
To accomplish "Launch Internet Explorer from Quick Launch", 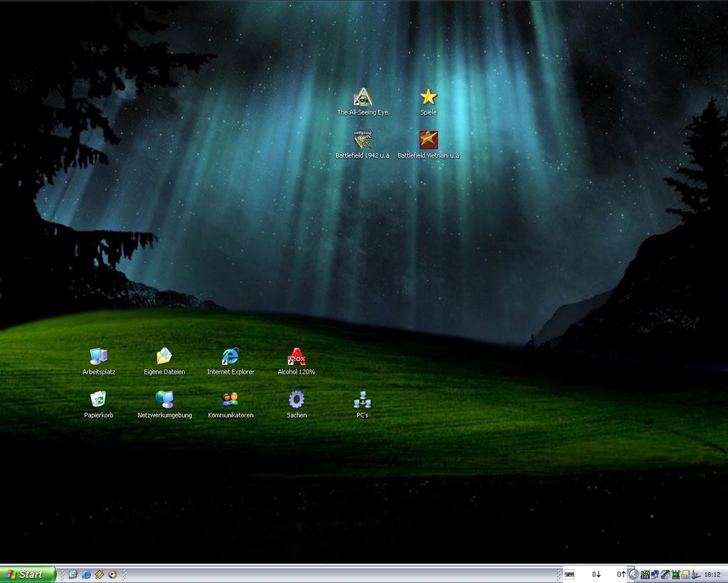I will [x=87, y=574].
